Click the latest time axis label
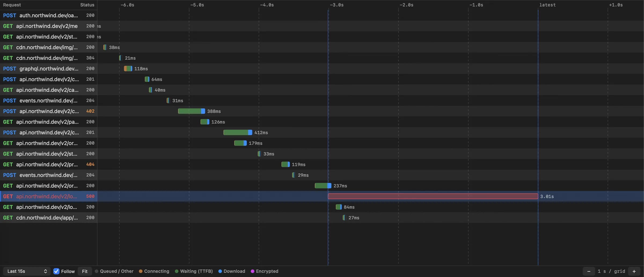The width and height of the screenshot is (644, 277). pos(547,5)
